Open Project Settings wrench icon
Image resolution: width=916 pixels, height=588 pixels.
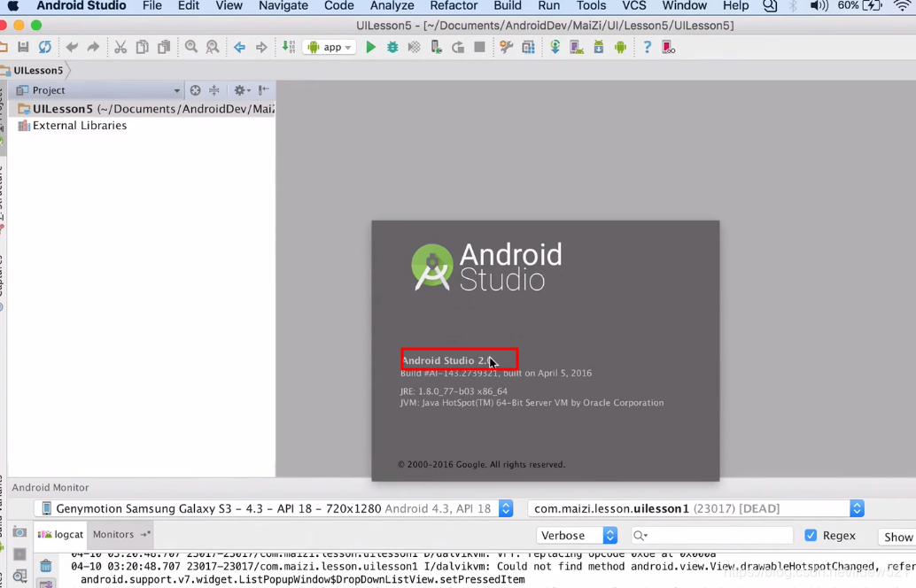507,47
